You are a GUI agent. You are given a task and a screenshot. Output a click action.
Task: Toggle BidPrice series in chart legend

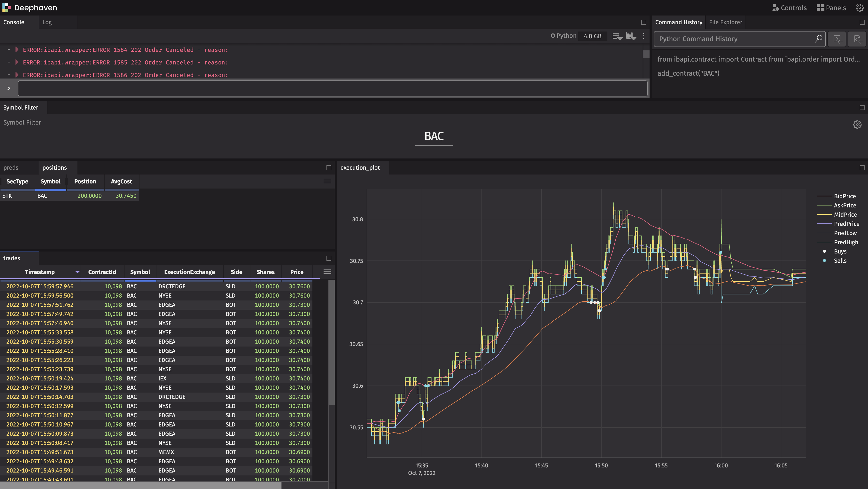(837, 196)
